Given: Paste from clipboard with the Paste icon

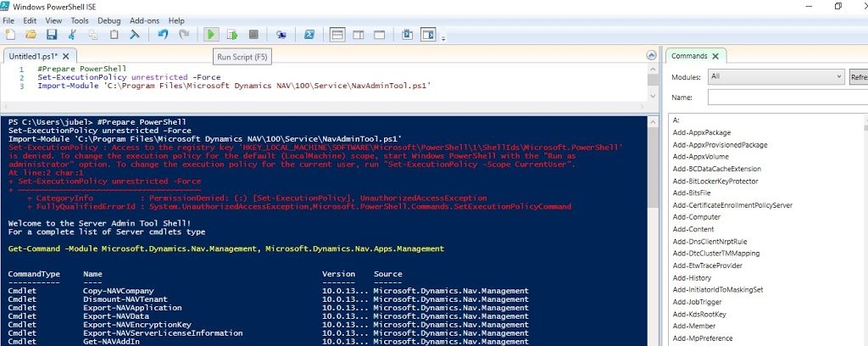Looking at the screenshot, I should click(114, 35).
